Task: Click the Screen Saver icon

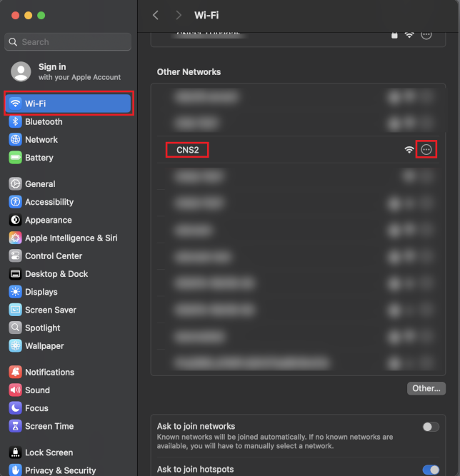Action: tap(15, 310)
